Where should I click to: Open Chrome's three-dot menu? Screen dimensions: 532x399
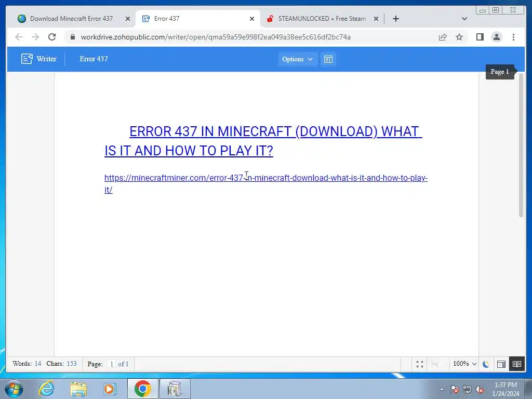pos(513,37)
